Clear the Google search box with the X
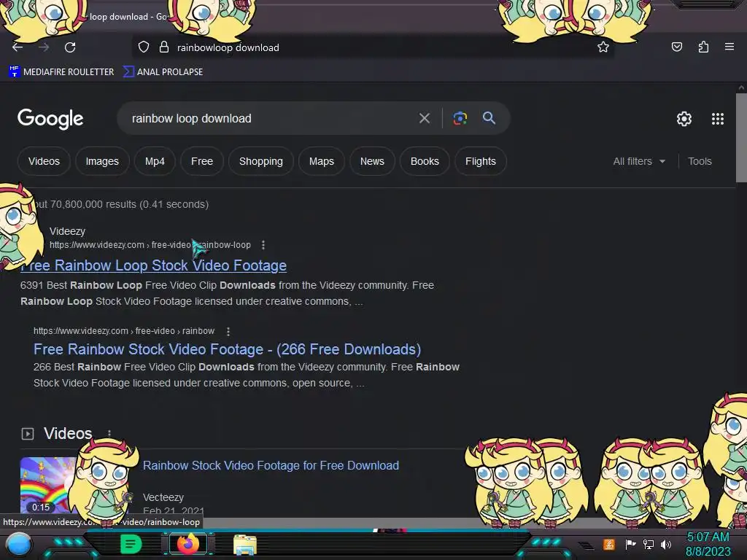The image size is (747, 560). [424, 118]
